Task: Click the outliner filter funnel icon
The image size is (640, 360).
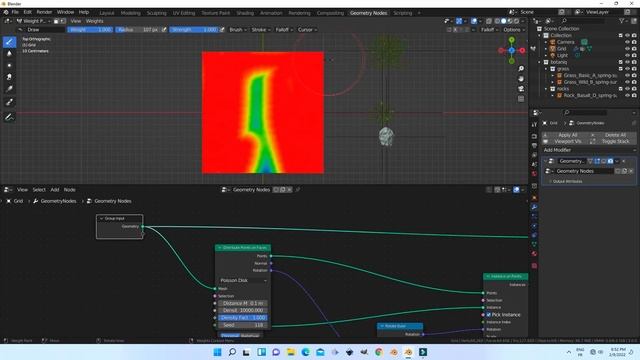Action: tap(622, 20)
